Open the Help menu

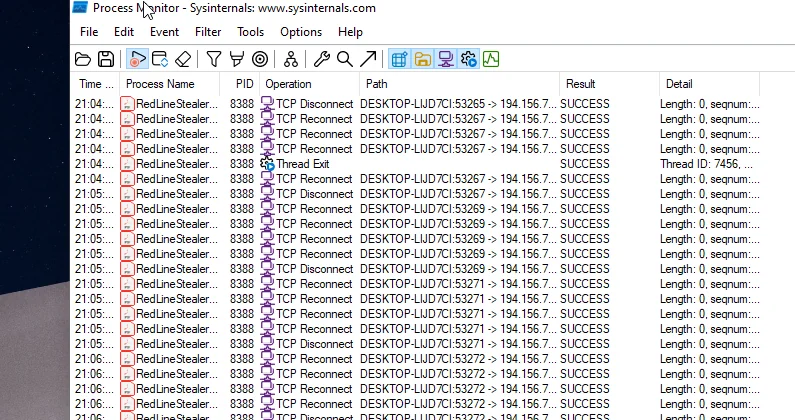(350, 32)
